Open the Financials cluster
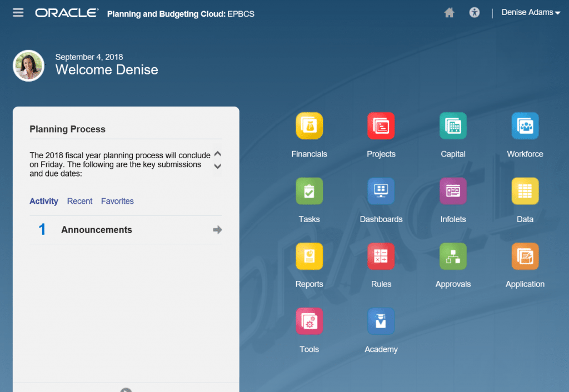The height and width of the screenshot is (392, 569). tap(309, 126)
